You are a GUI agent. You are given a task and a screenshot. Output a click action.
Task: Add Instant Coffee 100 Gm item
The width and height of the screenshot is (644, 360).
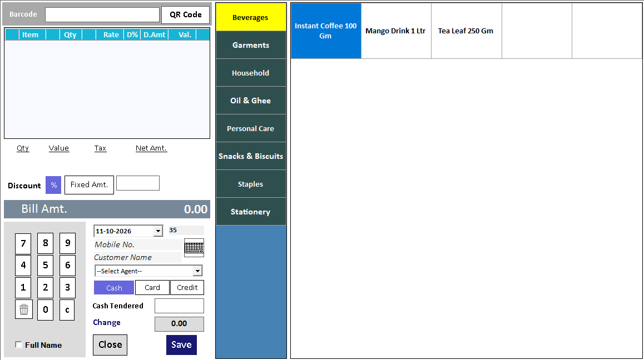coord(326,31)
